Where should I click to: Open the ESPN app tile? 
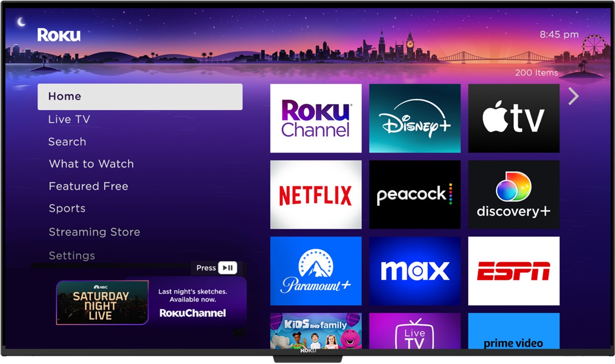(514, 271)
